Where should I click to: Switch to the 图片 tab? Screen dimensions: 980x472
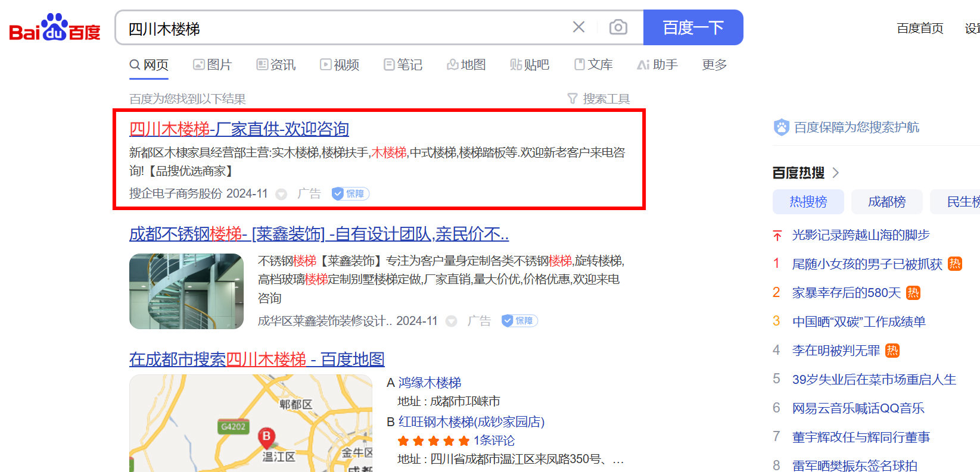pos(213,65)
